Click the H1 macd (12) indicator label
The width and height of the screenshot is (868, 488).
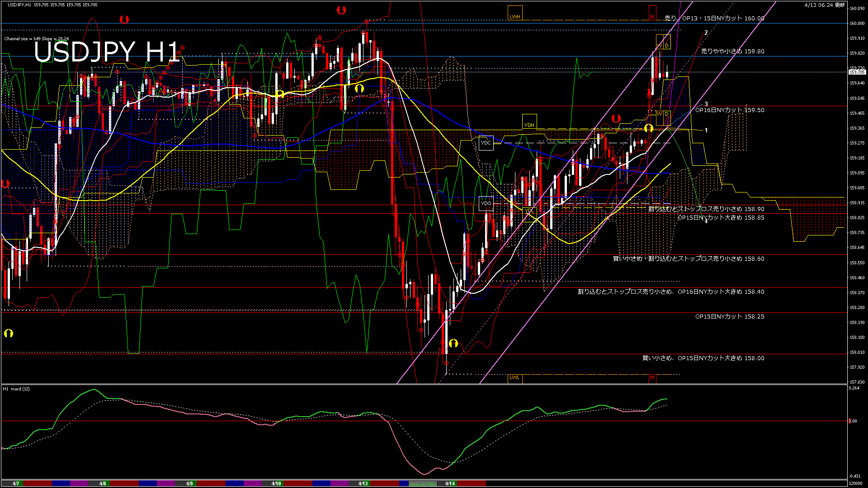pos(16,389)
